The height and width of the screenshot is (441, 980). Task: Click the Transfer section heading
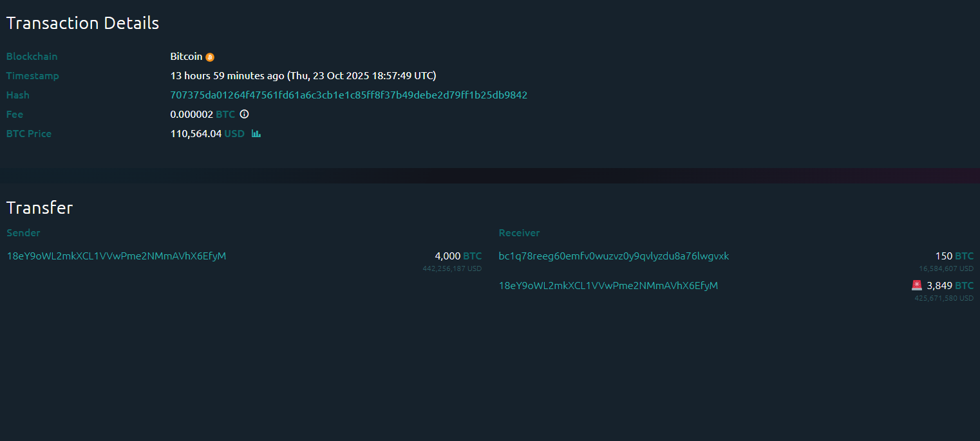[x=39, y=207]
